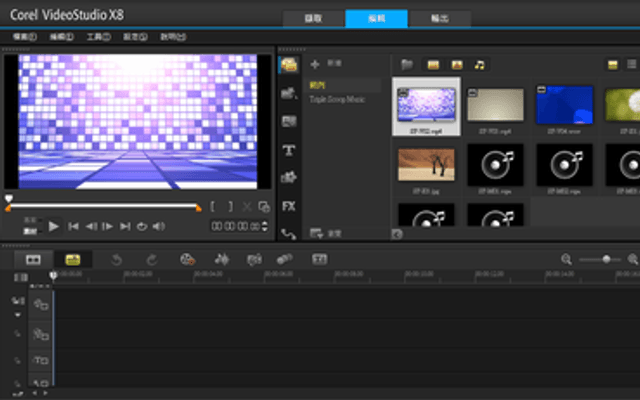This screenshot has height=400, width=640.
Task: Open the Media library panel
Action: pyautogui.click(x=289, y=65)
